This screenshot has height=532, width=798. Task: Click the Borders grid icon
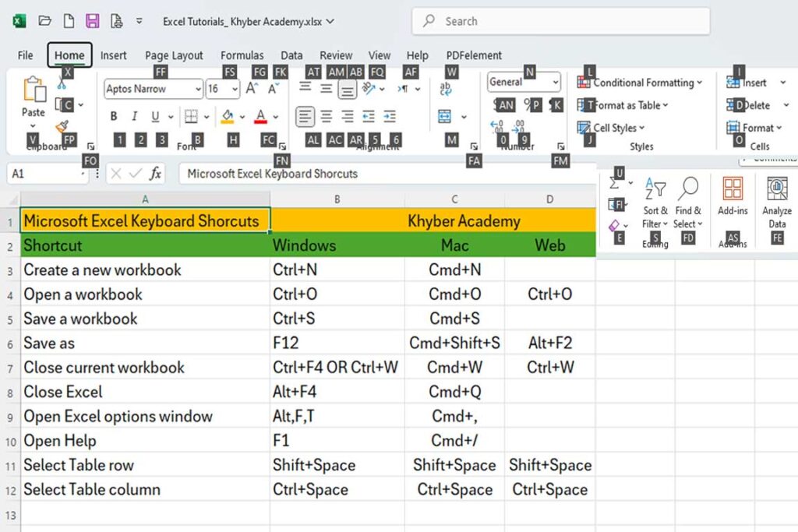click(191, 117)
